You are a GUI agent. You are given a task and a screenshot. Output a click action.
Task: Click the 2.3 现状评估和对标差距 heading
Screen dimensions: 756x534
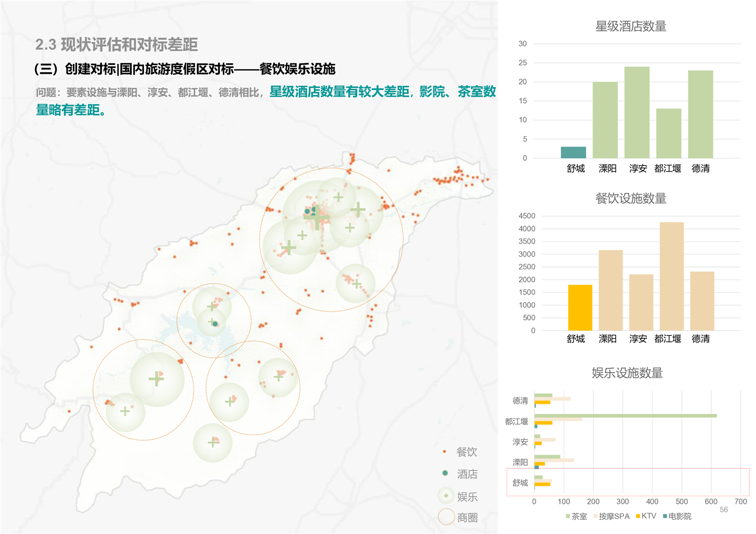tap(117, 45)
